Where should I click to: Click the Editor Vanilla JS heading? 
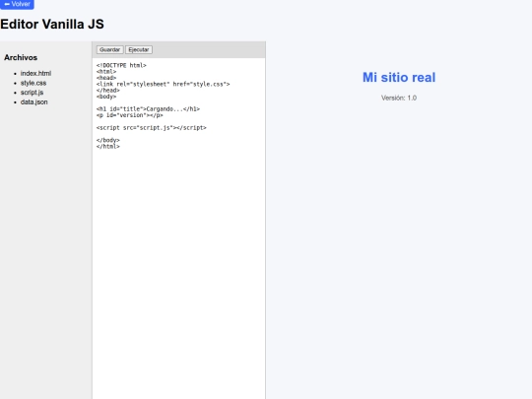pos(52,24)
